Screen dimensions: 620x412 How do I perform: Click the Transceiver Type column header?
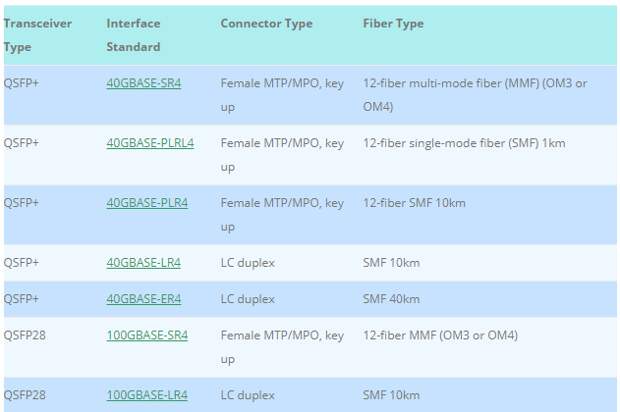click(x=38, y=35)
